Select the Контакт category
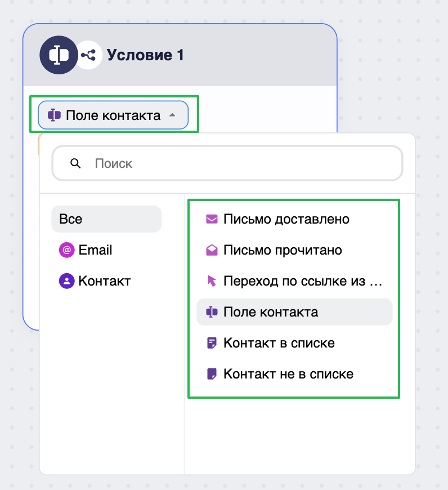 point(106,281)
